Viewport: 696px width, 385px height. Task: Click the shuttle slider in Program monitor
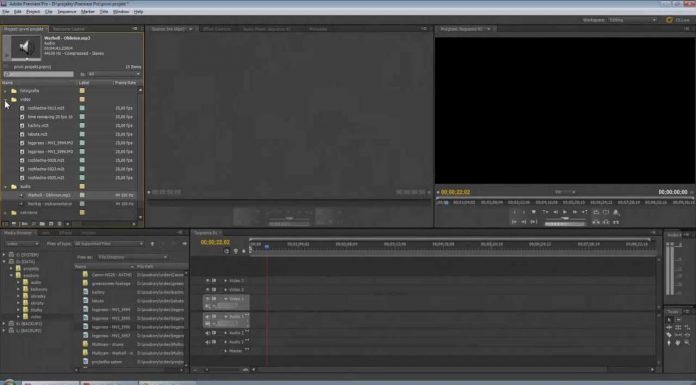tap(565, 218)
